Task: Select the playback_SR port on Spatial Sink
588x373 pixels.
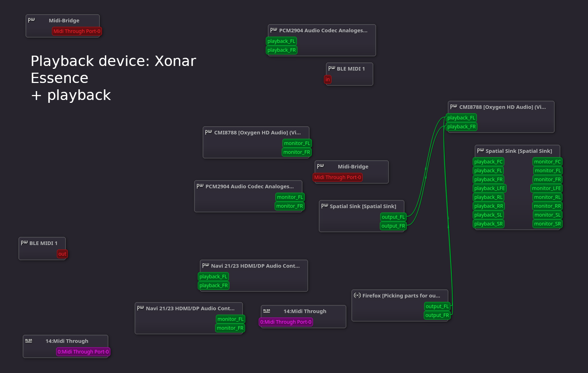Action: [488, 224]
